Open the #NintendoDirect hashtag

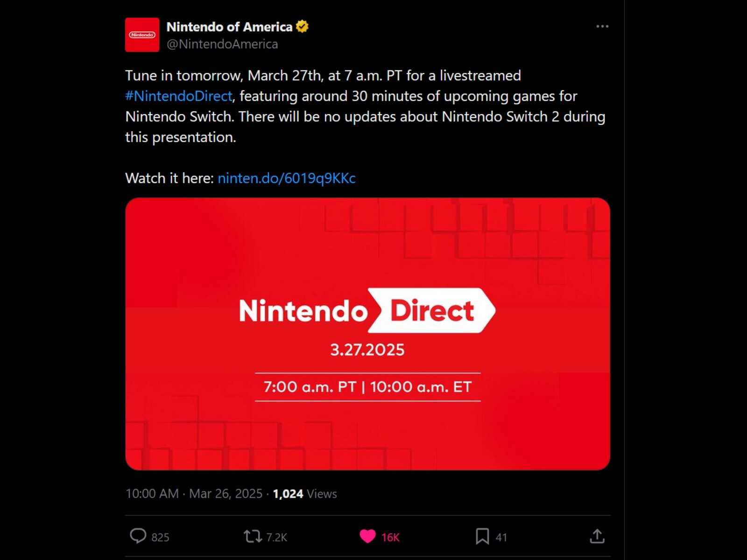(179, 96)
